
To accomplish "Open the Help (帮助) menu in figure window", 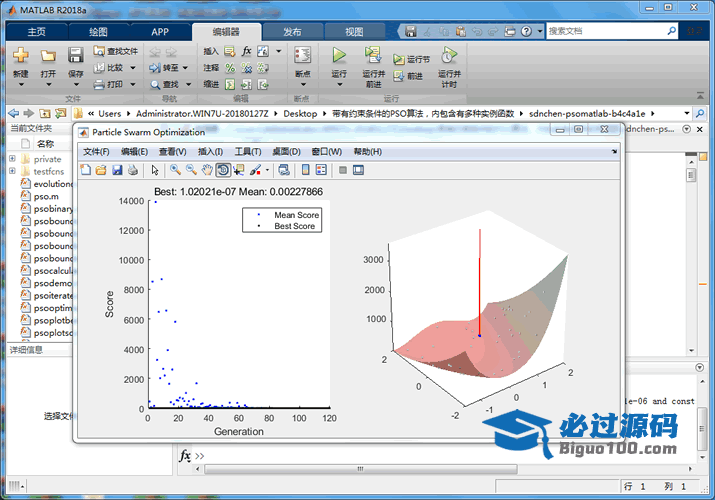I will point(368,152).
